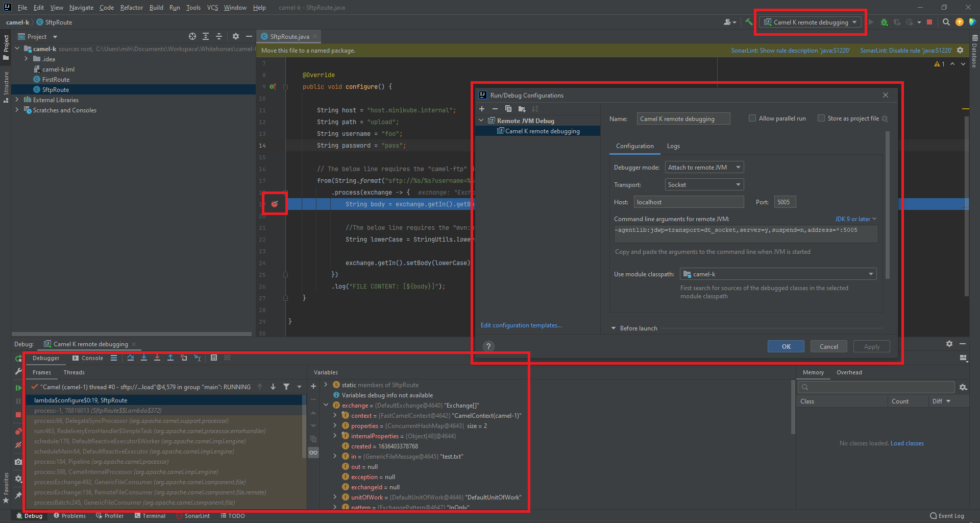Start debugging with the green bug icon
The image size is (980, 523).
tap(884, 22)
